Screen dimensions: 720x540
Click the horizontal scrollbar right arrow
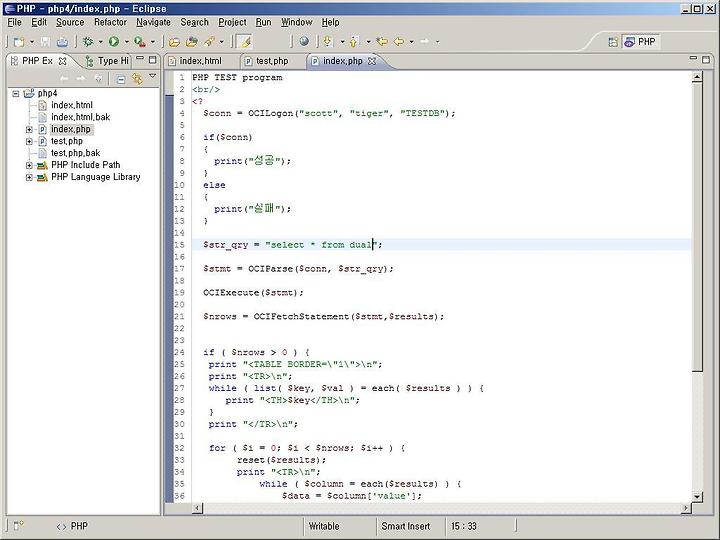pyautogui.click(x=686, y=508)
